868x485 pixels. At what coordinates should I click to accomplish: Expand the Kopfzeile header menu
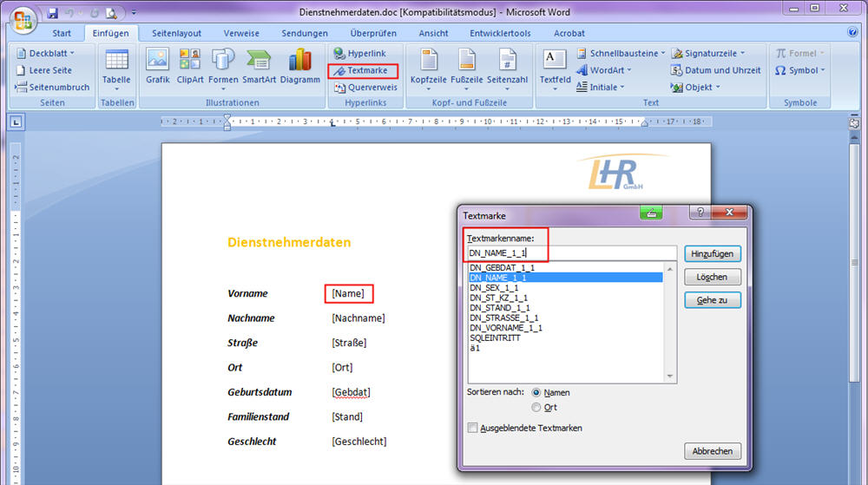point(429,69)
